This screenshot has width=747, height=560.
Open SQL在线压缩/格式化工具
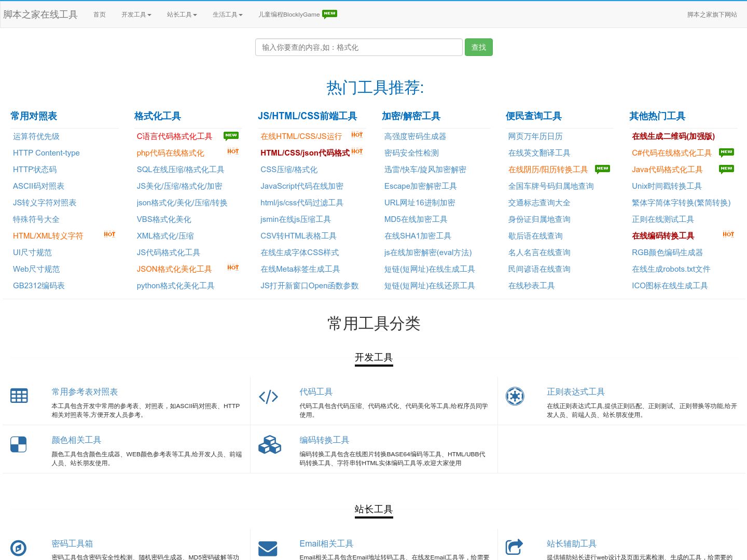181,170
